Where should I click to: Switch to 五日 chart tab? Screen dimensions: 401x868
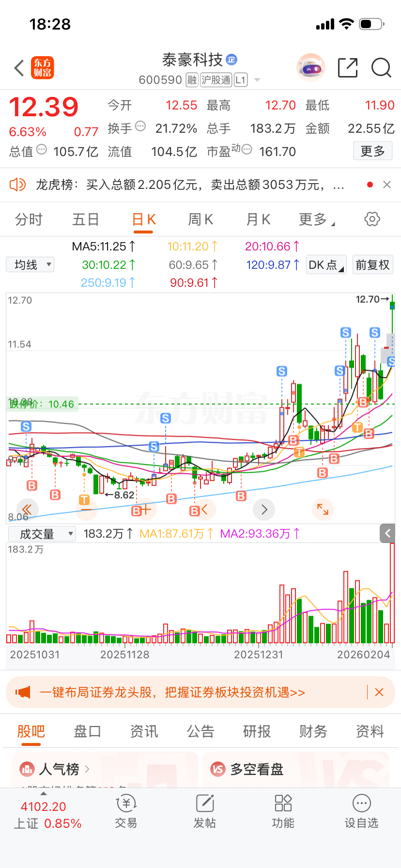[86, 219]
